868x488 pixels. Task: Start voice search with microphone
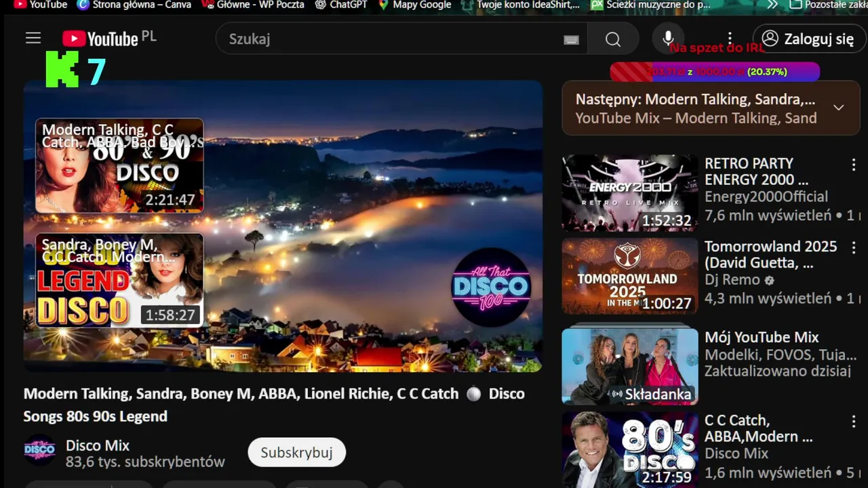[x=668, y=39]
